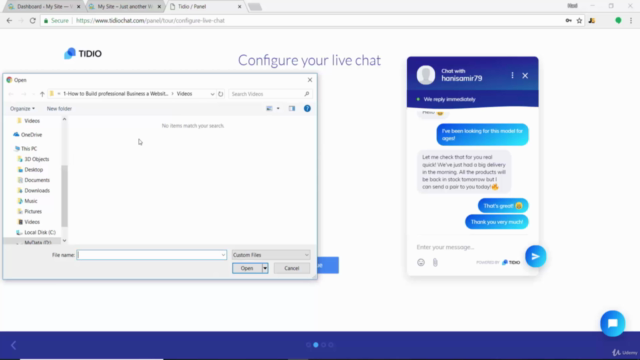The height and width of the screenshot is (360, 640).
Task: Change view with the view options icon
Action: (x=269, y=109)
